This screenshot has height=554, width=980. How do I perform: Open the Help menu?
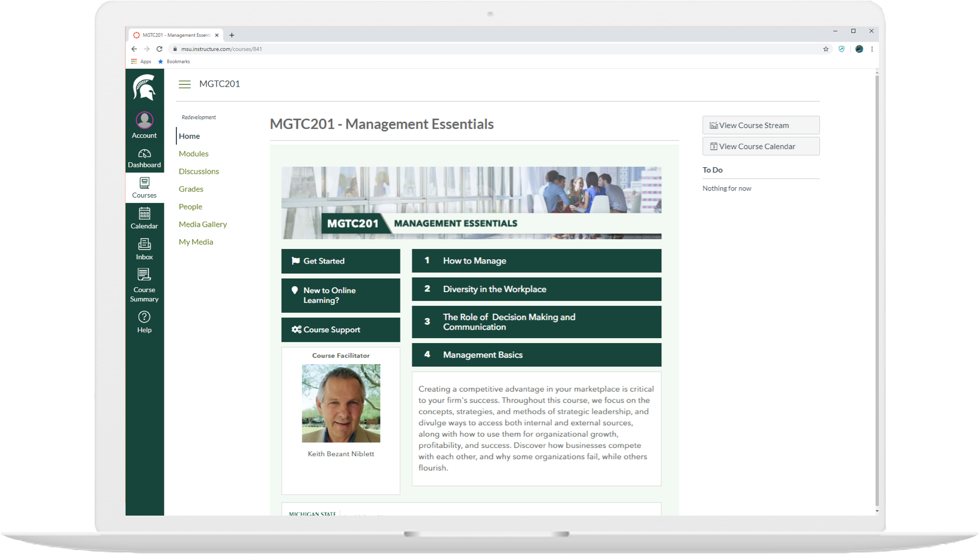[144, 322]
